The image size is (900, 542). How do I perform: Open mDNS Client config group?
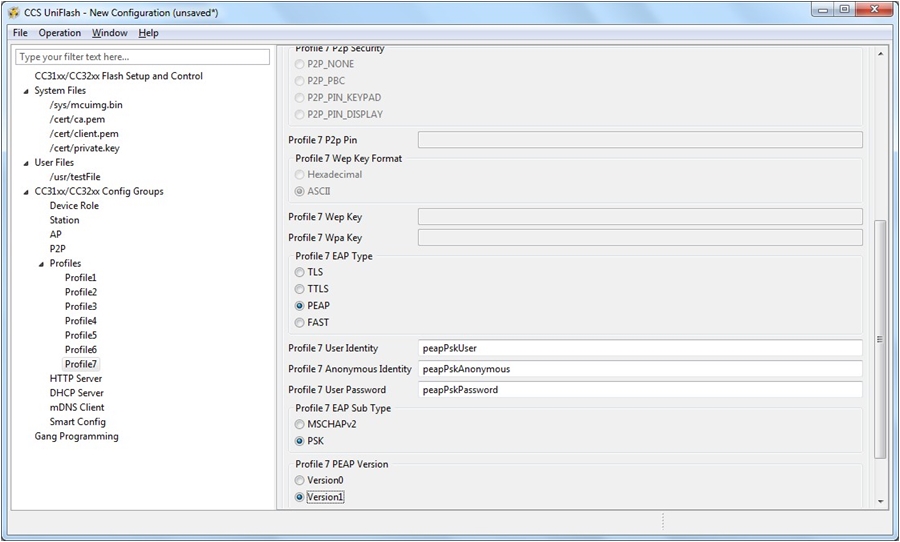coord(77,407)
